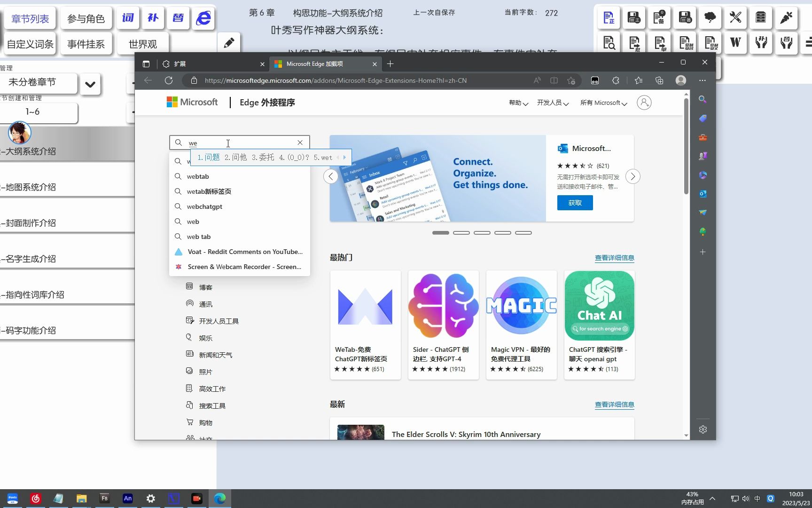Viewport: 812px width, 508px height.
Task: Select Voat Reddit Comments suggestion
Action: [x=240, y=252]
